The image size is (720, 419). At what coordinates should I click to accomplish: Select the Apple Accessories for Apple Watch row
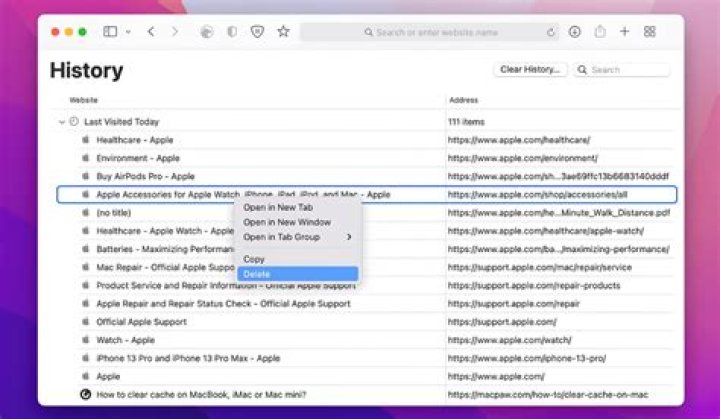366,194
